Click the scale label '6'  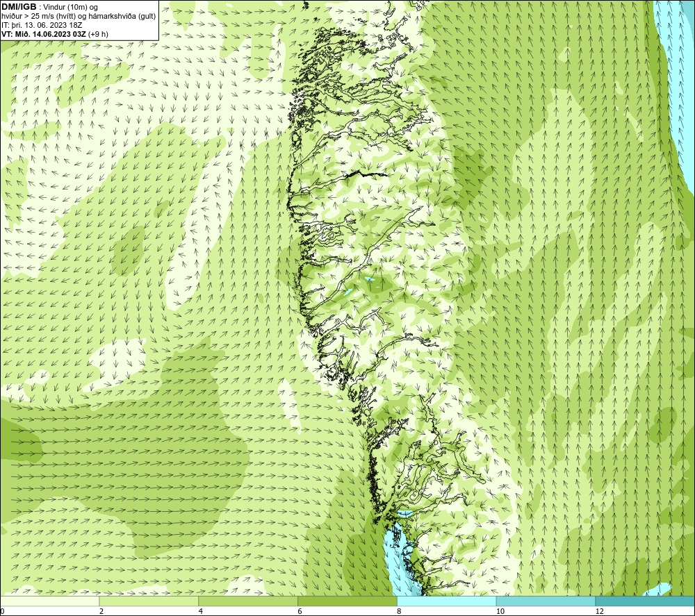click(300, 611)
